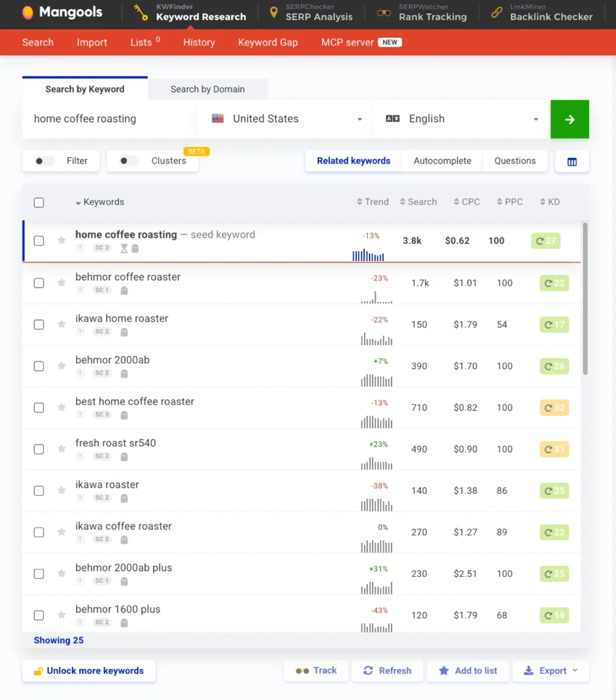This screenshot has height=700, width=616.
Task: Click the keyword list vertical scrollbar
Action: (x=585, y=299)
